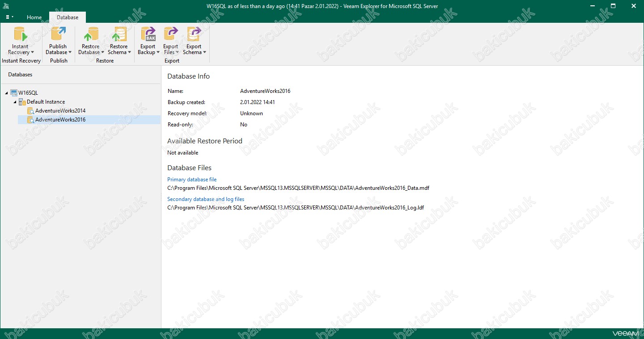Collapse the Default Instance tree node
644x339 pixels.
15,102
